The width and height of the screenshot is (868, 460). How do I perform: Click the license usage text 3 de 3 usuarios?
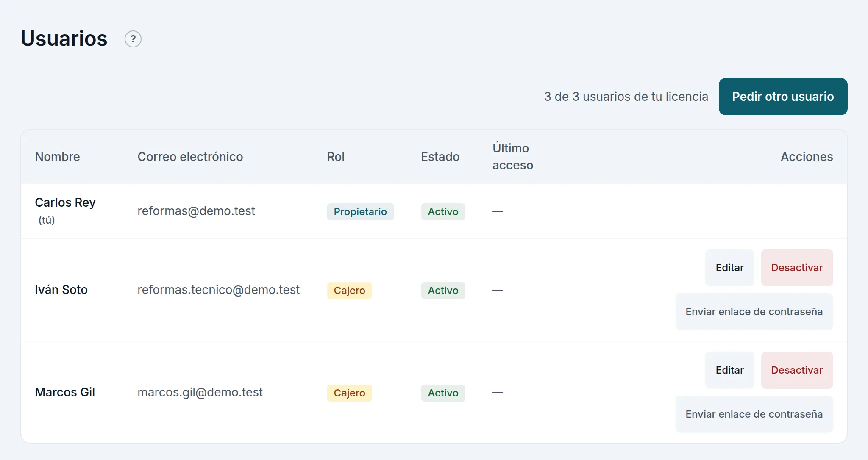[626, 97]
